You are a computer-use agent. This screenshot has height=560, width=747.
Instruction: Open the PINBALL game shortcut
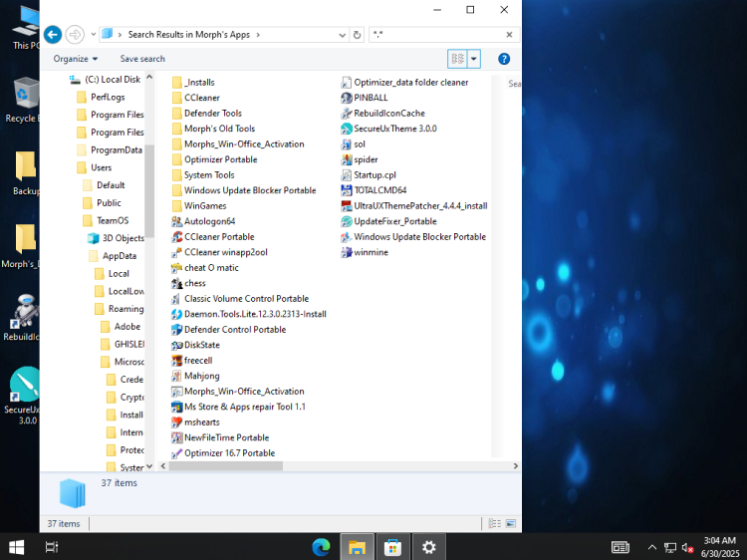click(x=365, y=98)
